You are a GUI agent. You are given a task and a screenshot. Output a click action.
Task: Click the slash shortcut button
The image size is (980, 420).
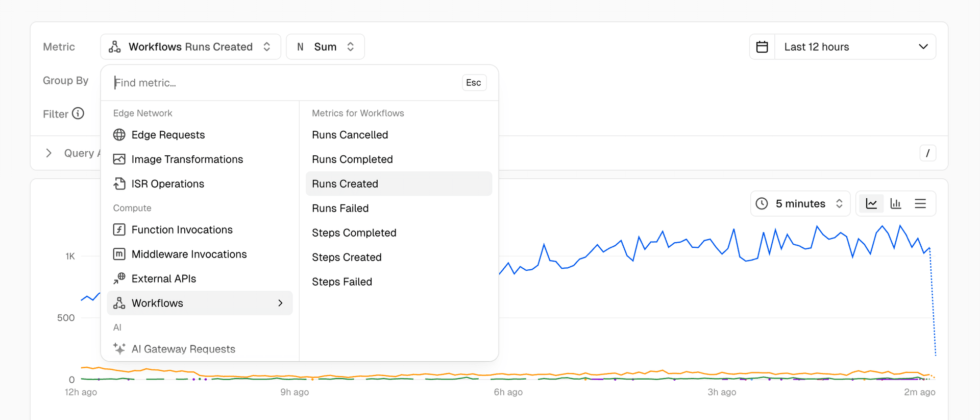[x=927, y=153]
